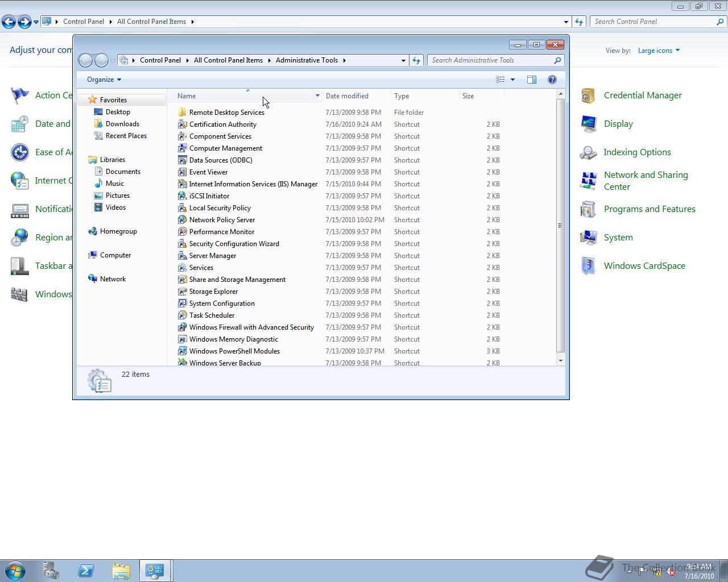Select Homegroup in navigation pane
728x582 pixels.
[x=118, y=231]
